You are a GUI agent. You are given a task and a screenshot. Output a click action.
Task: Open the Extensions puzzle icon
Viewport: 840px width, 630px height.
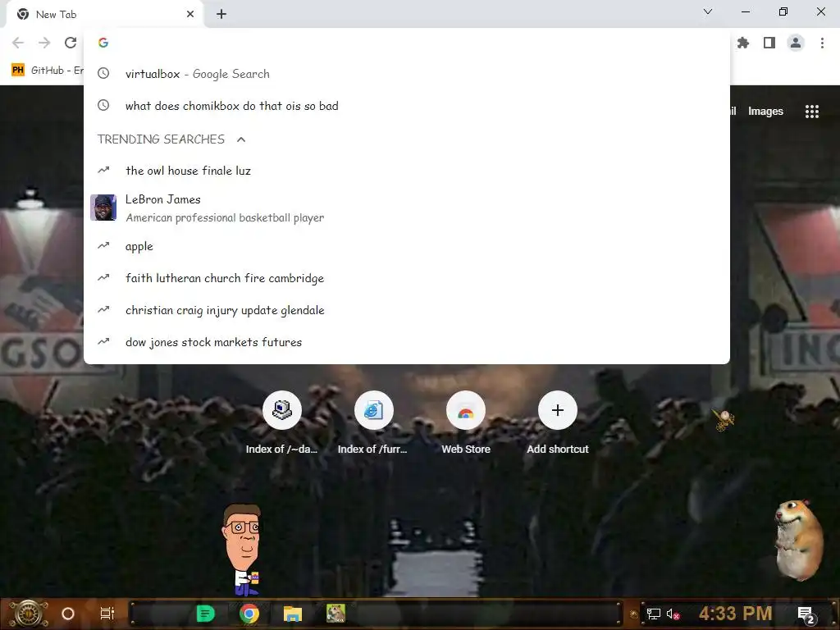[x=743, y=43]
